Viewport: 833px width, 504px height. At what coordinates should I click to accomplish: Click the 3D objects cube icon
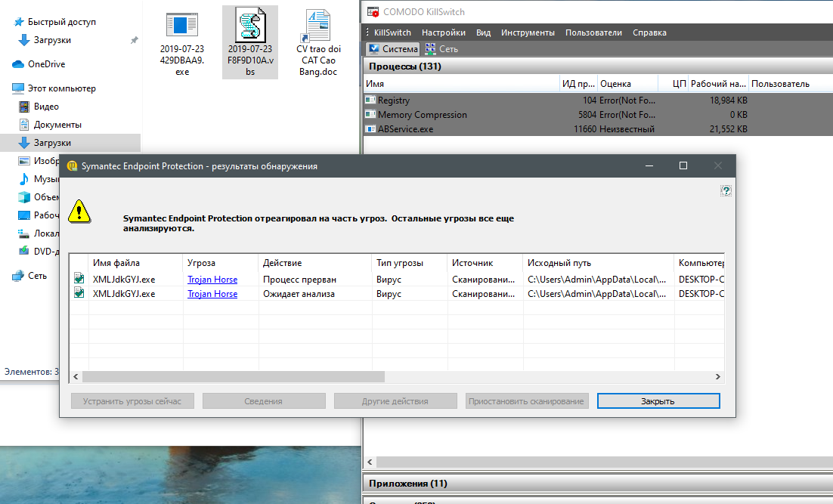(24, 197)
